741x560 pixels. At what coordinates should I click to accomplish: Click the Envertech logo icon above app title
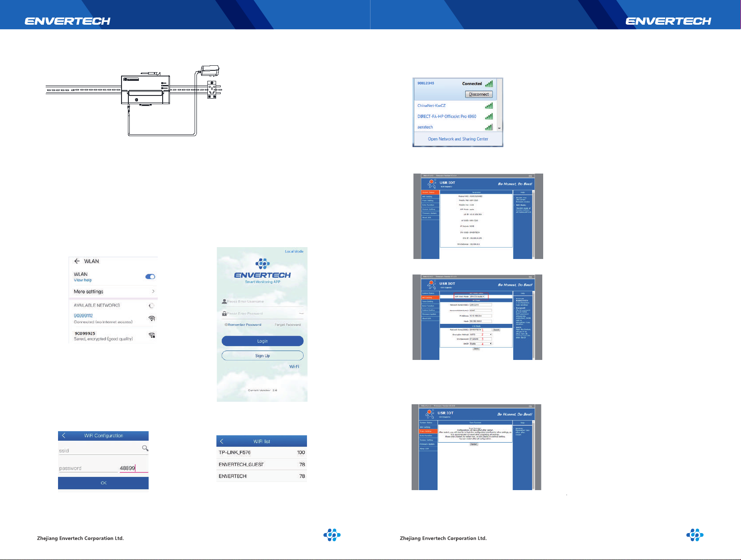262,264
